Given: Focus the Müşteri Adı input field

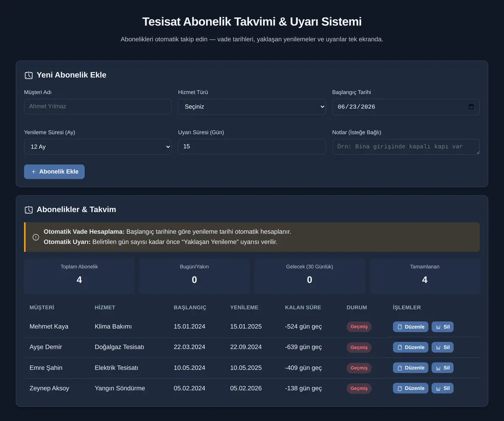Looking at the screenshot, I should pyautogui.click(x=97, y=106).
